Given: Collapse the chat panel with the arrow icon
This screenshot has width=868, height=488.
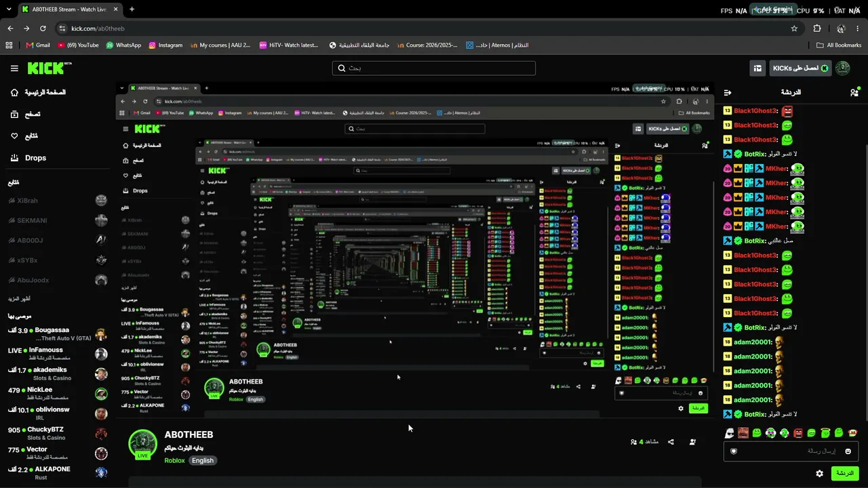Looking at the screenshot, I should (728, 92).
